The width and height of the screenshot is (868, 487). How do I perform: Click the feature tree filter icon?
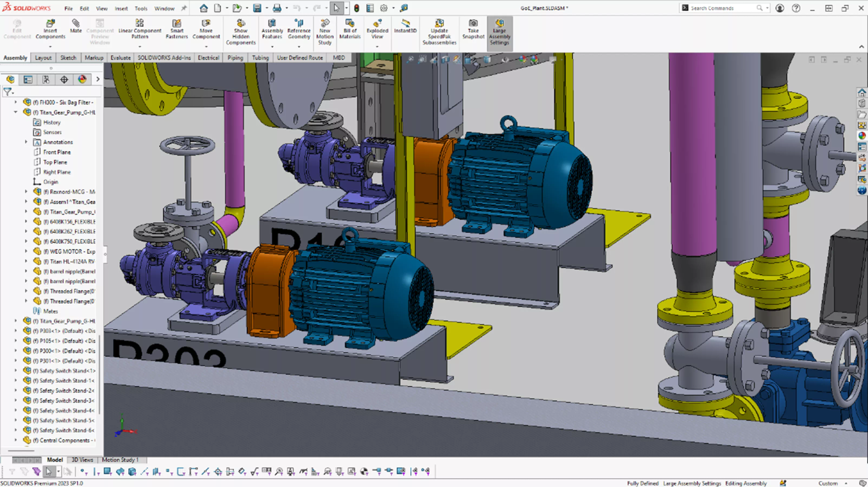pos(8,92)
